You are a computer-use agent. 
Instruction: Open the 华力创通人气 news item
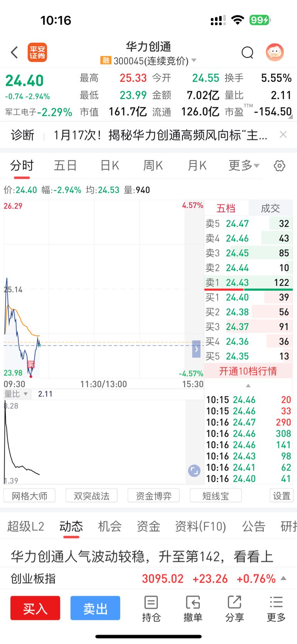coord(142,557)
